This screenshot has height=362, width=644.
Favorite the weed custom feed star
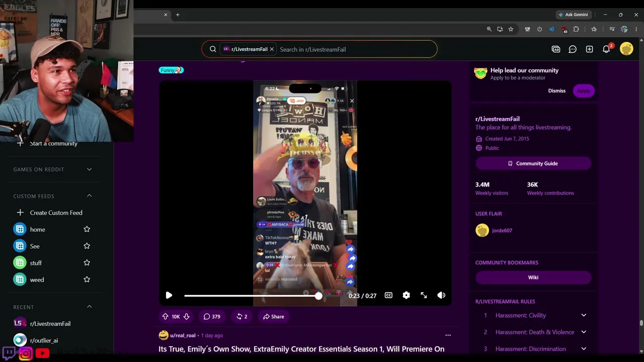click(87, 280)
